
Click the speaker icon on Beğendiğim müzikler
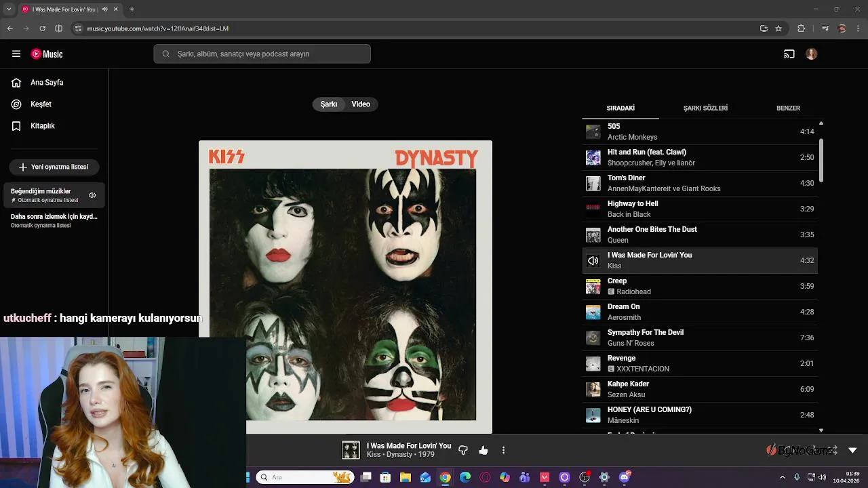(x=92, y=195)
